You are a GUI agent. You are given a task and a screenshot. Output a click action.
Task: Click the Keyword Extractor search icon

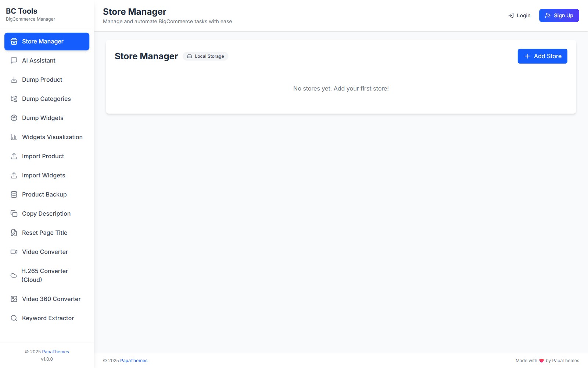click(14, 318)
